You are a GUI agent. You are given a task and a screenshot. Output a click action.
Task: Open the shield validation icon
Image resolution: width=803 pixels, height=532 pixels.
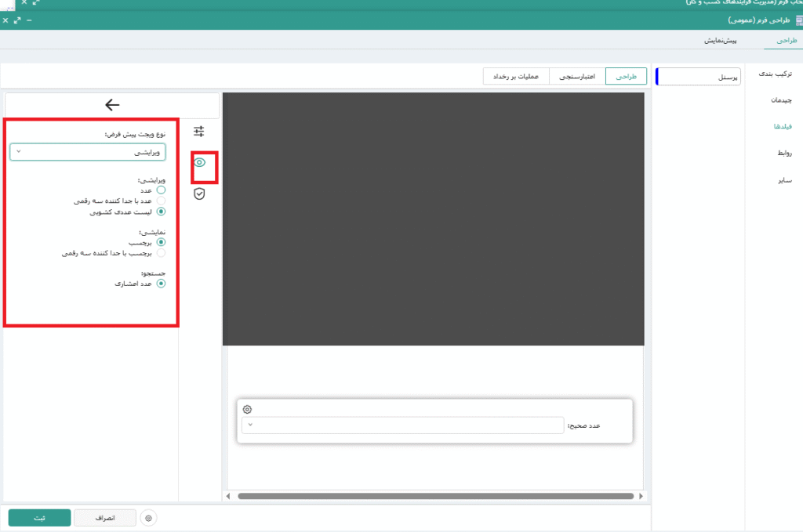[x=199, y=194]
